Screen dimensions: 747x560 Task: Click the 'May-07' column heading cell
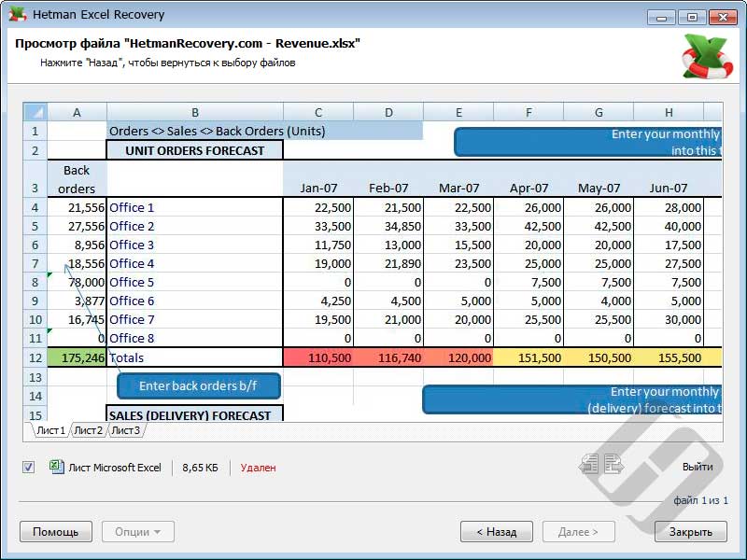click(599, 179)
